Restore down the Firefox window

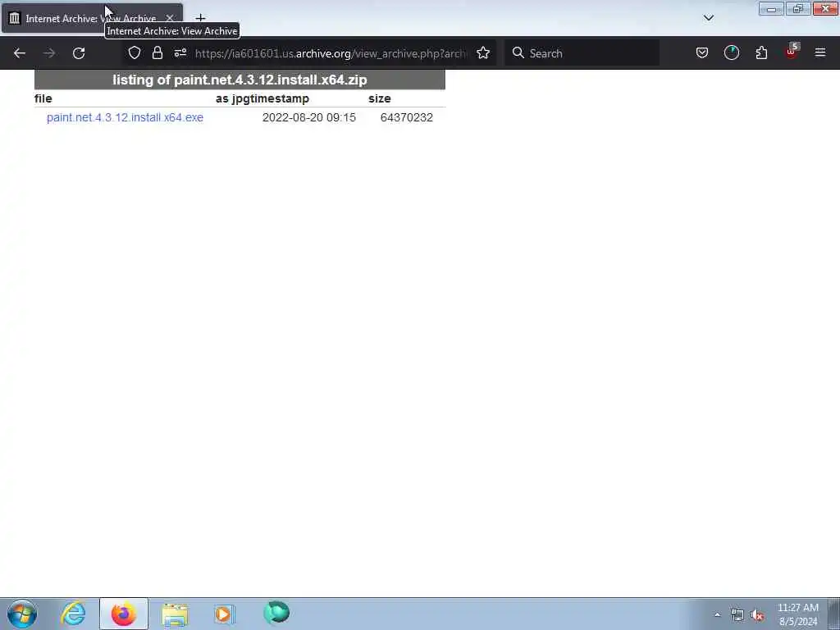(798, 9)
